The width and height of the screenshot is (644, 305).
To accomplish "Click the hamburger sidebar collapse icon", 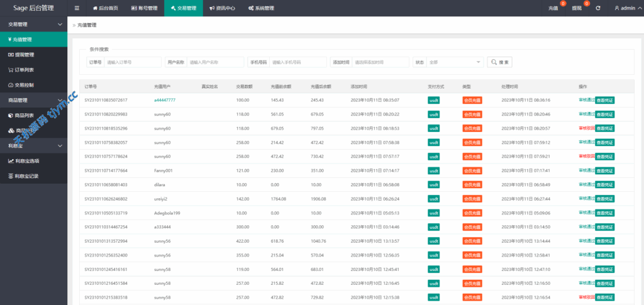I will [77, 8].
